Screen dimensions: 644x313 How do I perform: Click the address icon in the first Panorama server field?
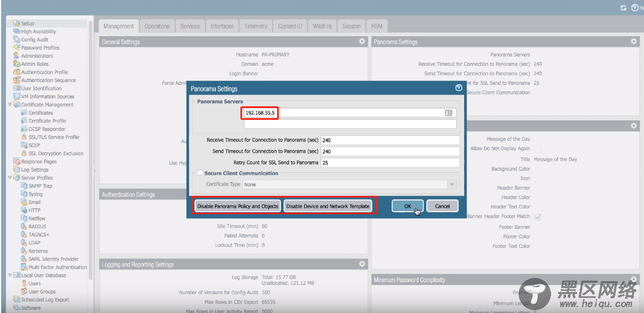coord(448,113)
